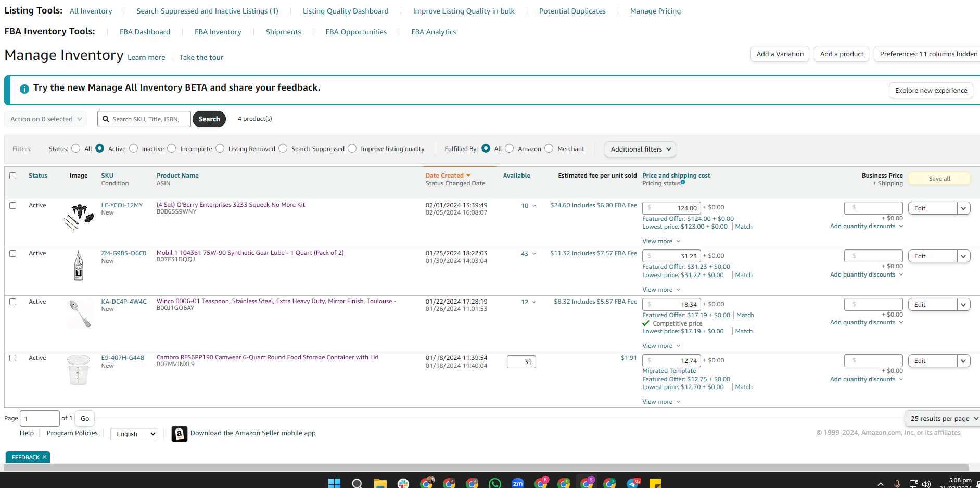
Task: Click the Date Created sort arrow
Action: pyautogui.click(x=468, y=176)
